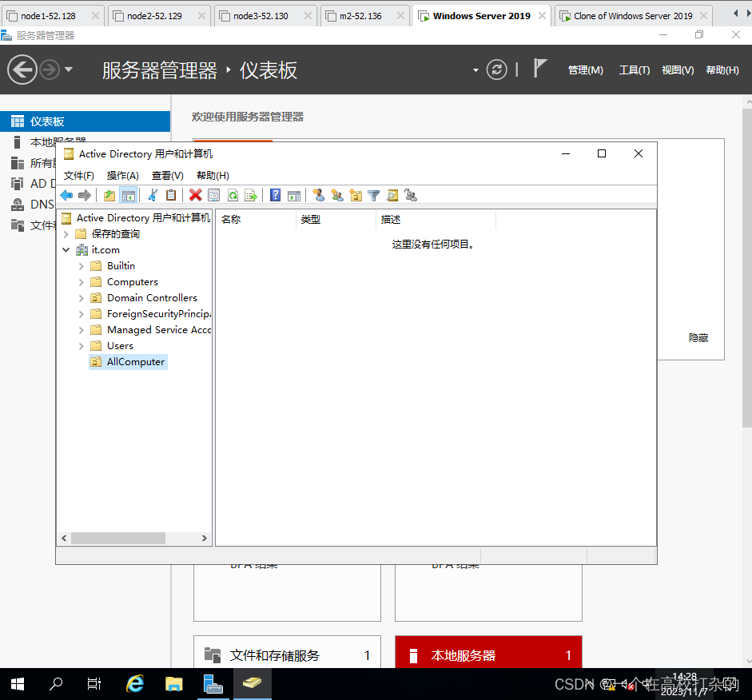Go up one level with the folder icon
The height and width of the screenshot is (700, 752).
(x=109, y=195)
